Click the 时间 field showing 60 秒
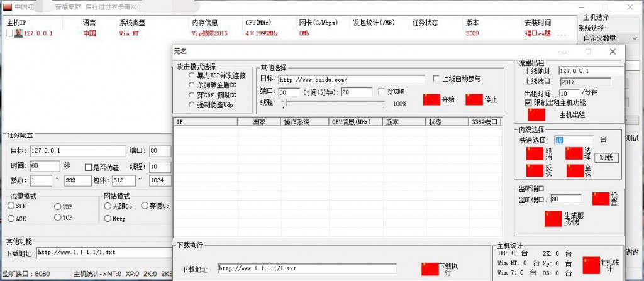The width and height of the screenshot is (644, 281). point(45,167)
